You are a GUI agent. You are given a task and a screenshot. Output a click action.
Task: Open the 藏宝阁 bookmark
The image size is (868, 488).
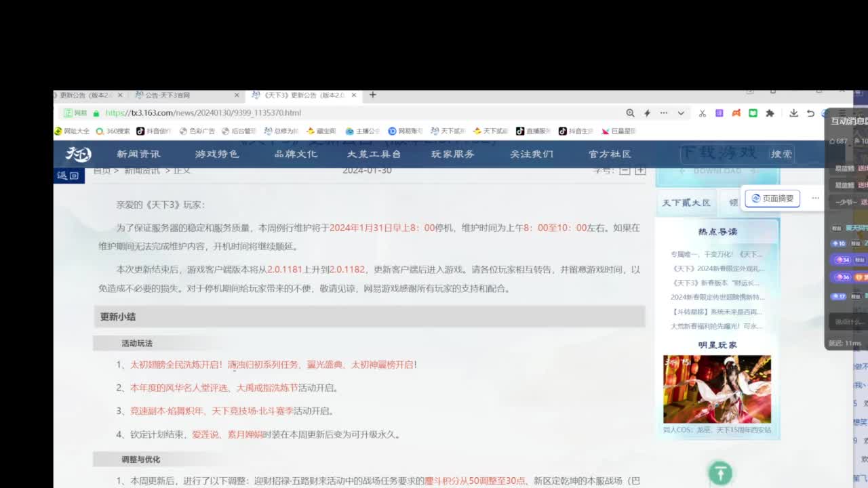(x=321, y=131)
